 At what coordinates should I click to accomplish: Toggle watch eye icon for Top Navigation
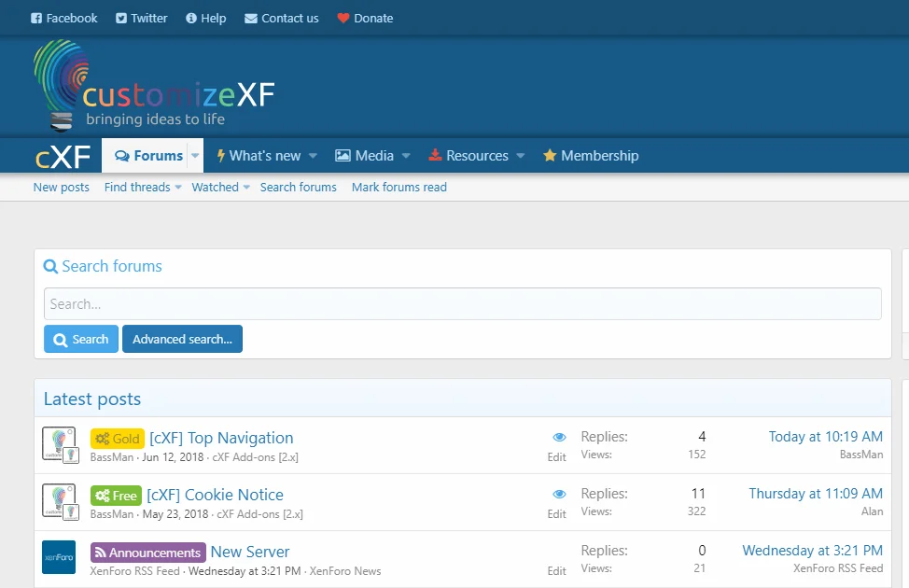(x=559, y=437)
